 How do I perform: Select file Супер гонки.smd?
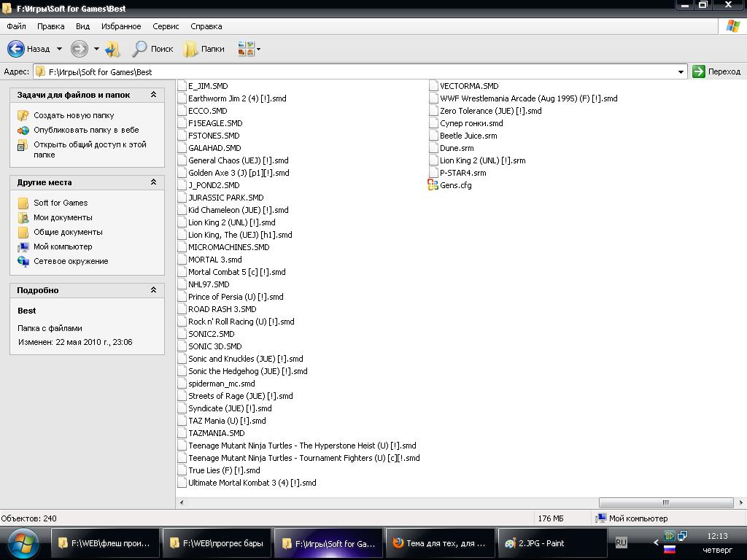click(x=471, y=123)
